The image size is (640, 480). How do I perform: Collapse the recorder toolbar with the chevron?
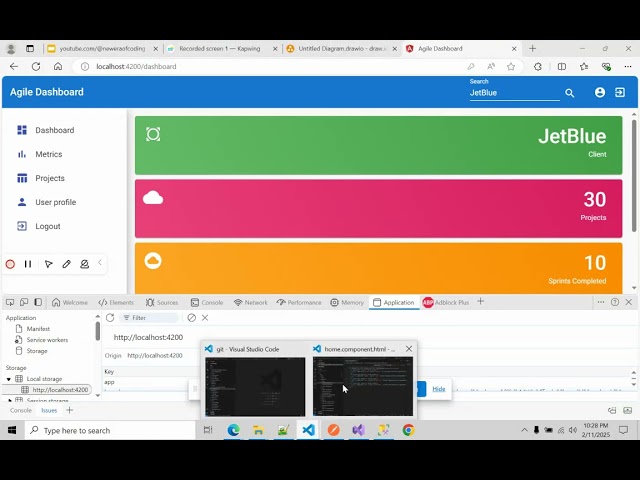pos(100,263)
